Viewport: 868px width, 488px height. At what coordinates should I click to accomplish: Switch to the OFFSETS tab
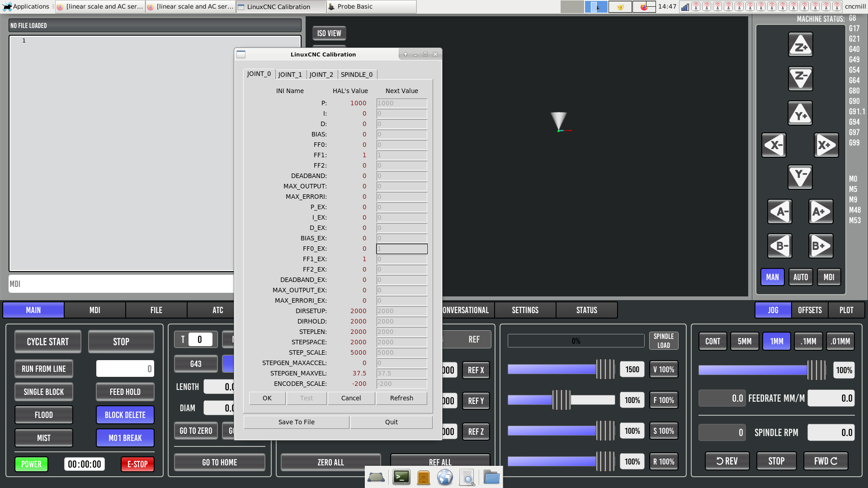810,310
